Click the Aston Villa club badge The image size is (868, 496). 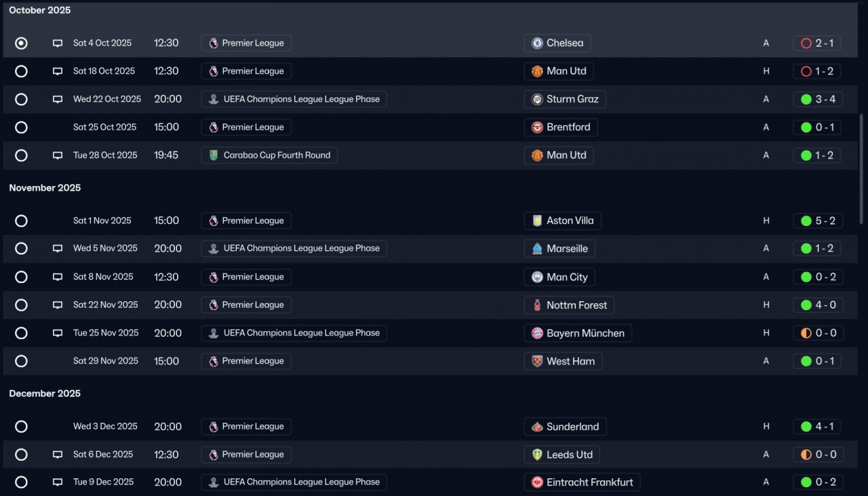point(537,221)
